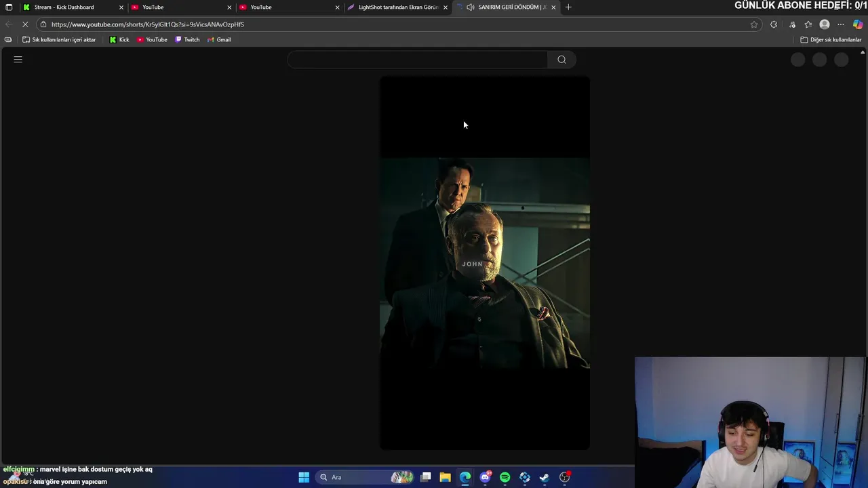
Task: Click the taskbar Ara search box
Action: click(x=366, y=477)
